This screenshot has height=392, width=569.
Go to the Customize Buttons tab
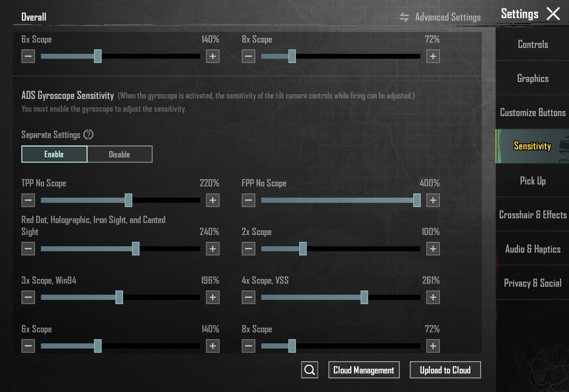coord(533,113)
